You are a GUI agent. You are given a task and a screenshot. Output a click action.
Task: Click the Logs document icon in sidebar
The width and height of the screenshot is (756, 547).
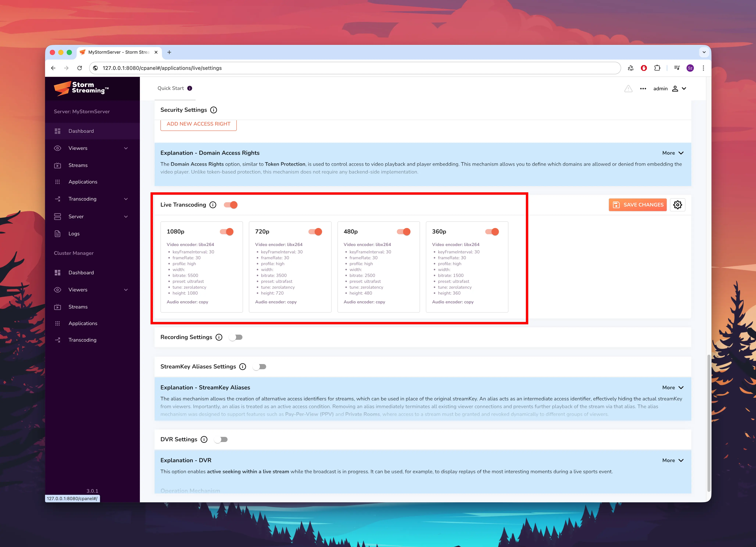click(57, 234)
